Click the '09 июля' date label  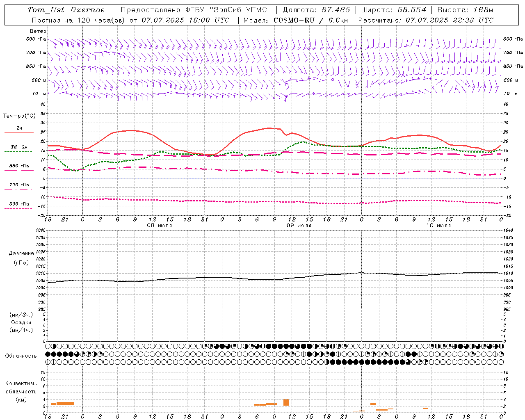pyautogui.click(x=299, y=226)
